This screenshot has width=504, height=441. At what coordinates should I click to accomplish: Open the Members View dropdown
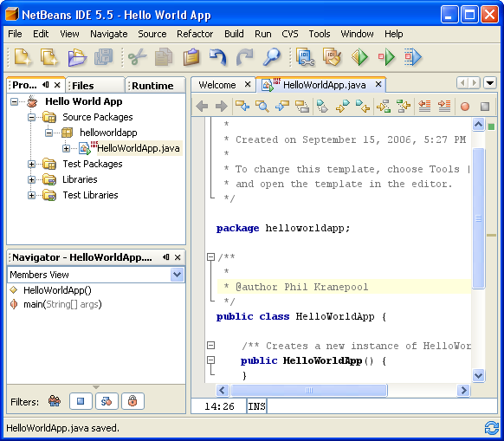click(x=178, y=275)
